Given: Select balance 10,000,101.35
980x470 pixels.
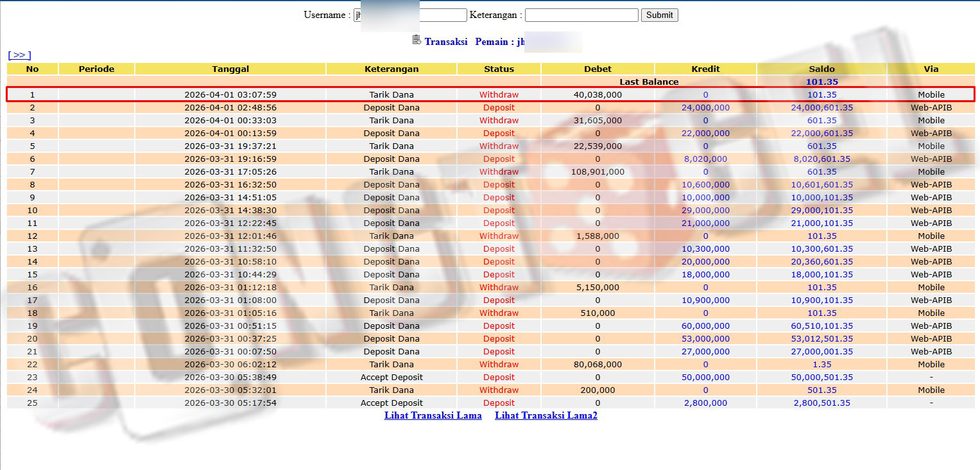Looking at the screenshot, I should click(822, 197).
